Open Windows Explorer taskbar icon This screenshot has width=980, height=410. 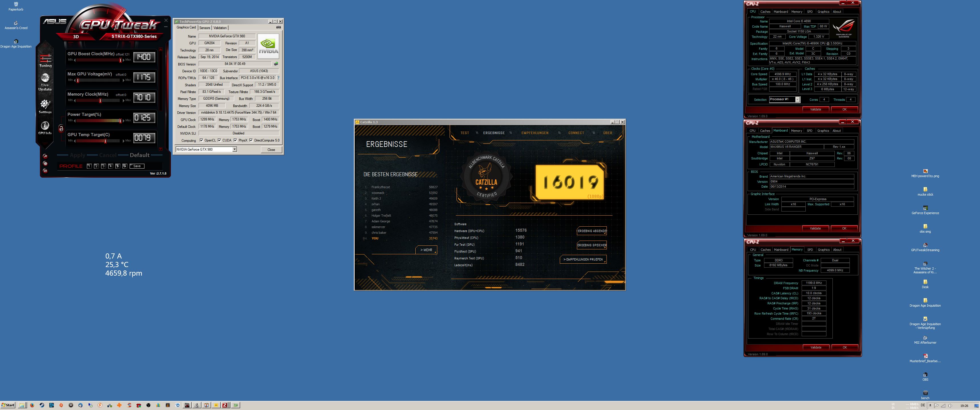tap(22, 405)
